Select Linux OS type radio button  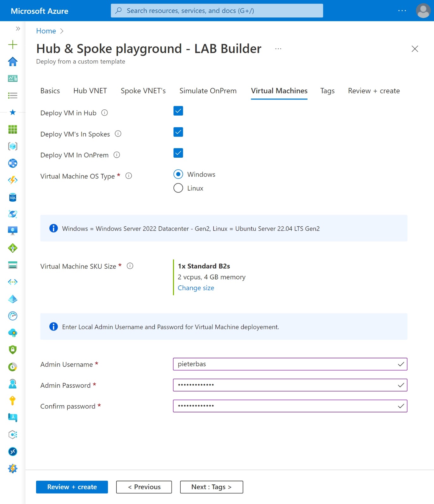coord(178,188)
